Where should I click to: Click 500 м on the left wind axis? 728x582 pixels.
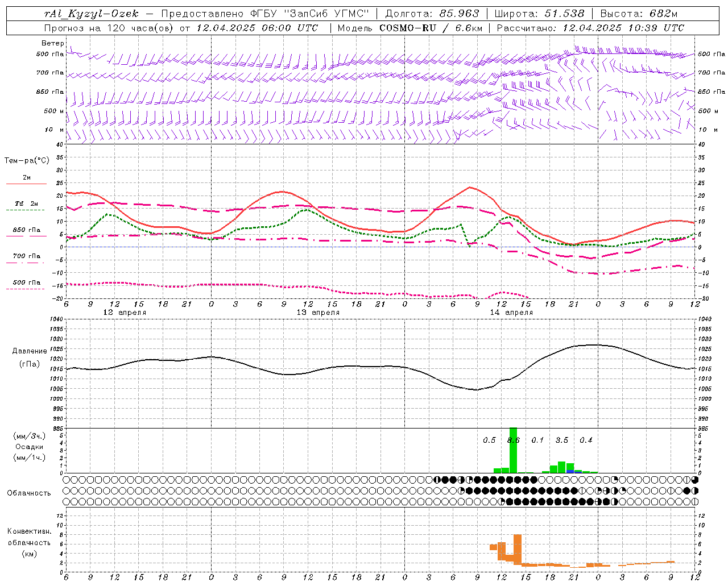pos(53,111)
